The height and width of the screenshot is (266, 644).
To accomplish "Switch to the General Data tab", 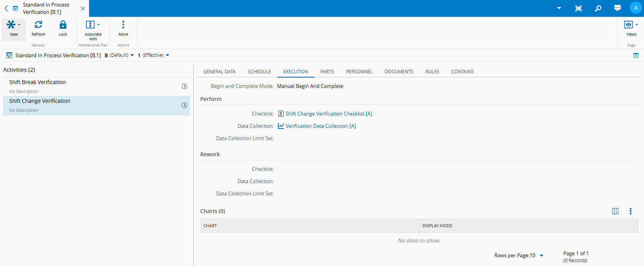I will [x=219, y=72].
